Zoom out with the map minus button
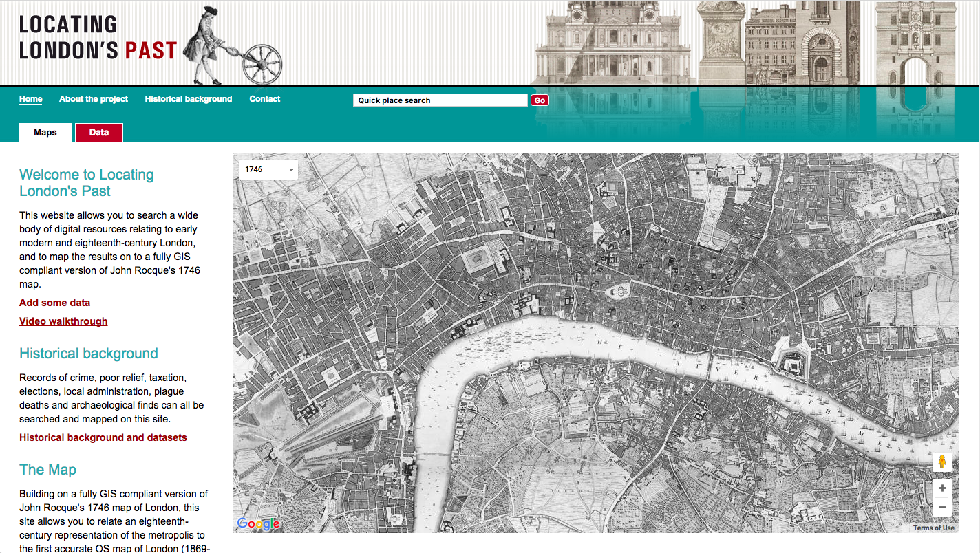 [941, 508]
